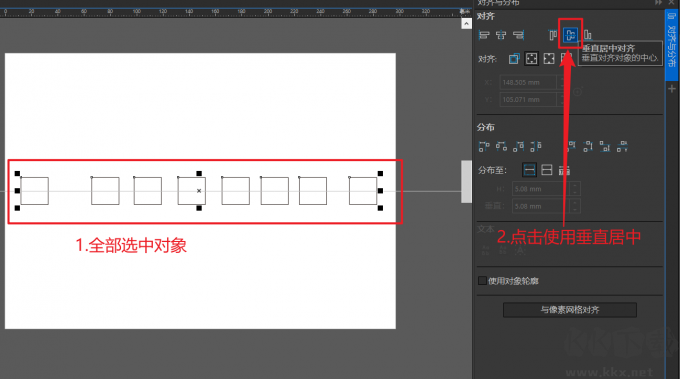The height and width of the screenshot is (379, 680).
Task: Click the highlighted Align Center Vertically icon
Action: (570, 35)
